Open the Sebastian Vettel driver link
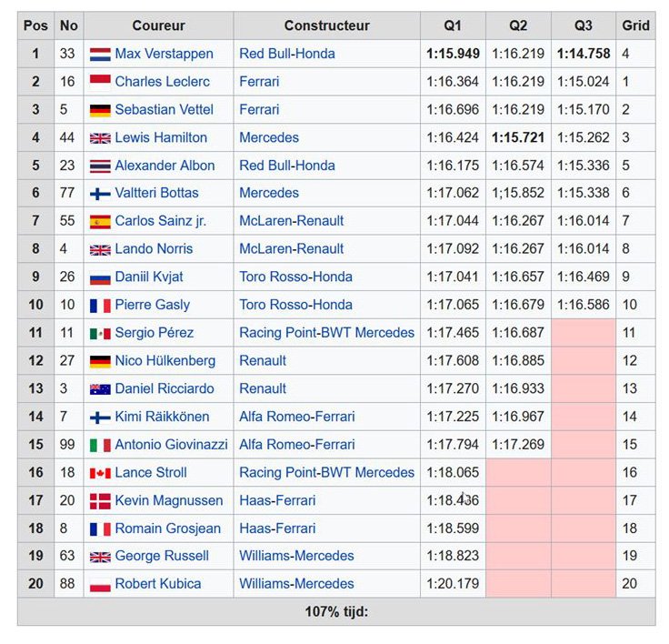669x644 pixels. pyautogui.click(x=164, y=110)
